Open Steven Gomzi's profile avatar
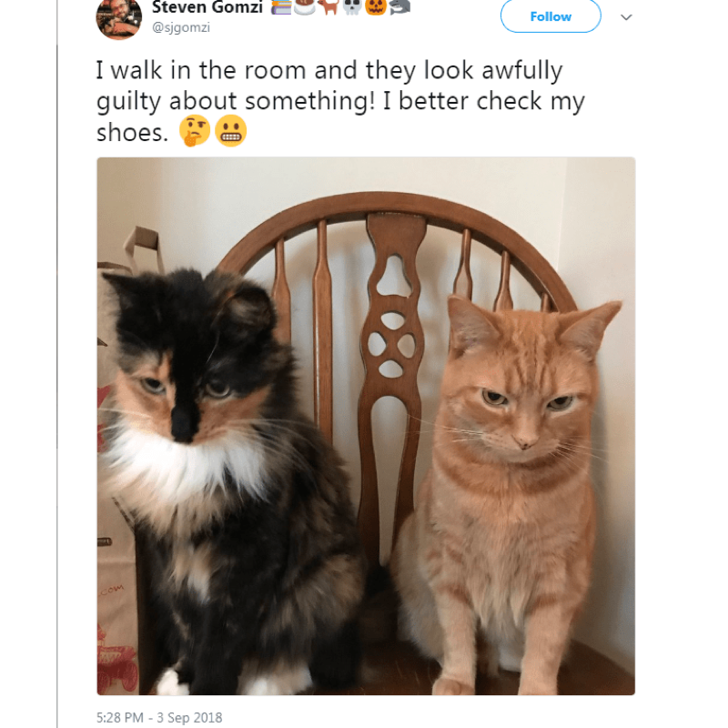 pos(119,18)
